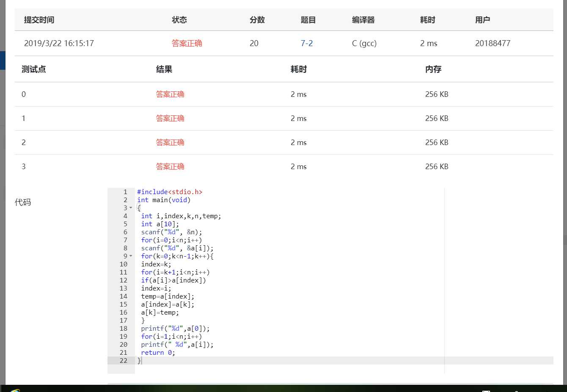567x392 pixels.
Task: Click line number 22 in gutter
Action: coord(123,361)
